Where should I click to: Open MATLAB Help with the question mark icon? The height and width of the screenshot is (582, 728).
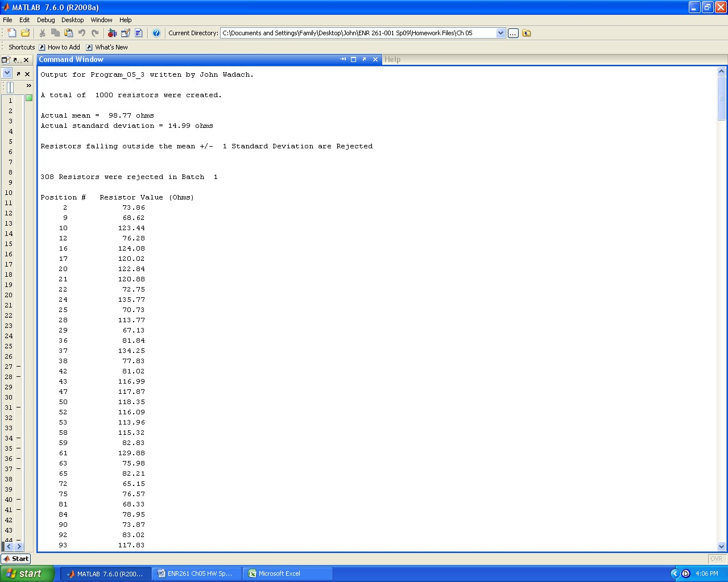tap(156, 32)
